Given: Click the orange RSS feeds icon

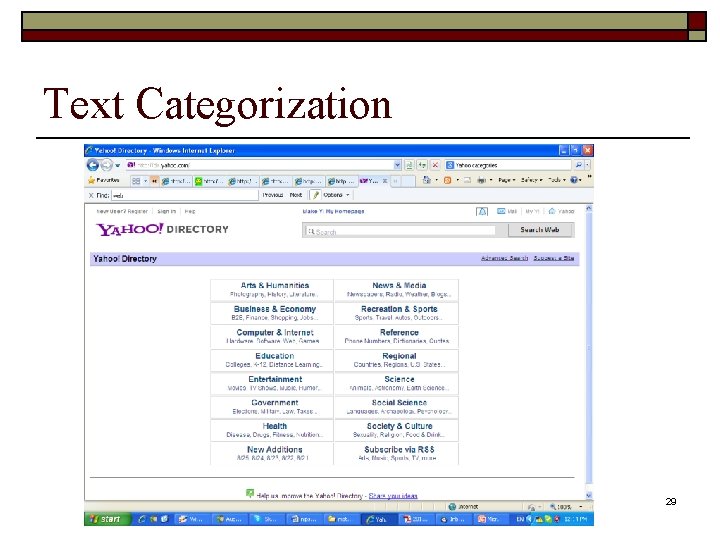Looking at the screenshot, I should pyautogui.click(x=447, y=180).
